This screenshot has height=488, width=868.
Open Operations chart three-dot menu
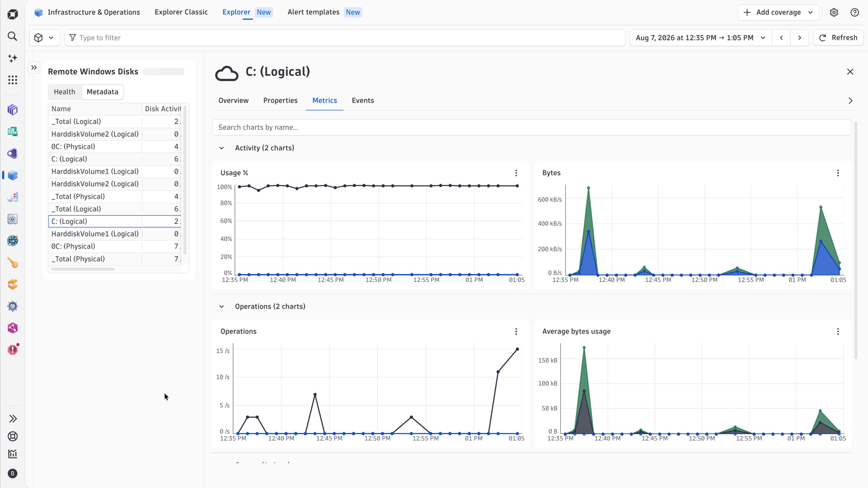516,331
